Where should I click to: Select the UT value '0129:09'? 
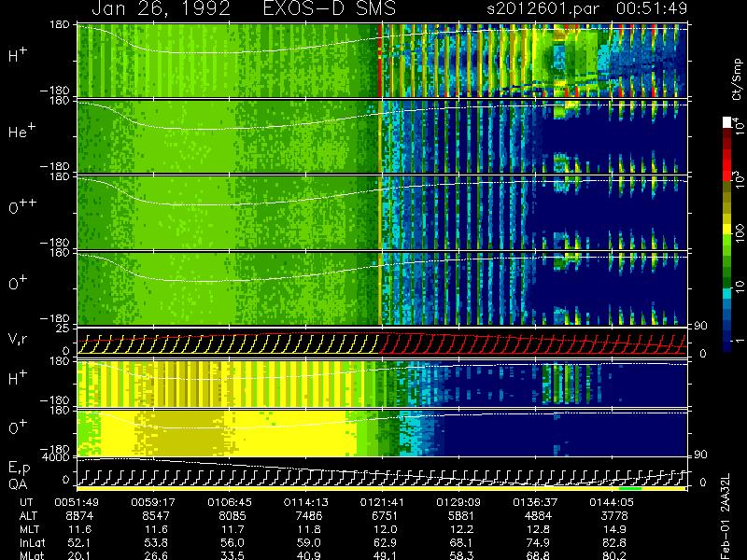(x=458, y=502)
